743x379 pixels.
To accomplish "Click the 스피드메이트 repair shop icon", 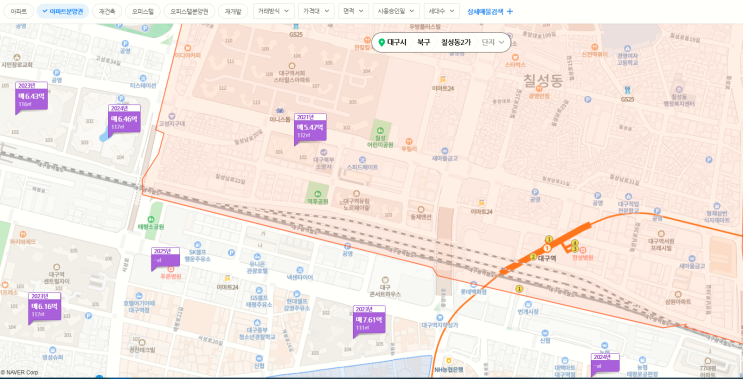I will 362,160.
